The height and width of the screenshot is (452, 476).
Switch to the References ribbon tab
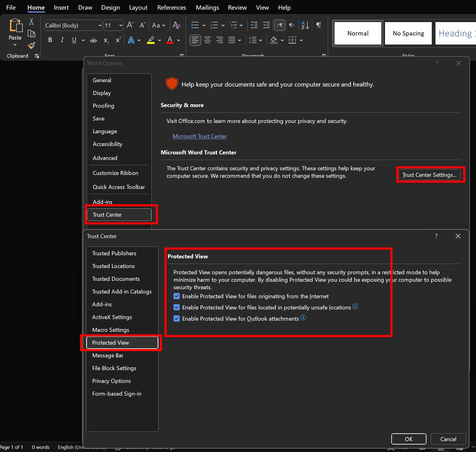pyautogui.click(x=171, y=7)
